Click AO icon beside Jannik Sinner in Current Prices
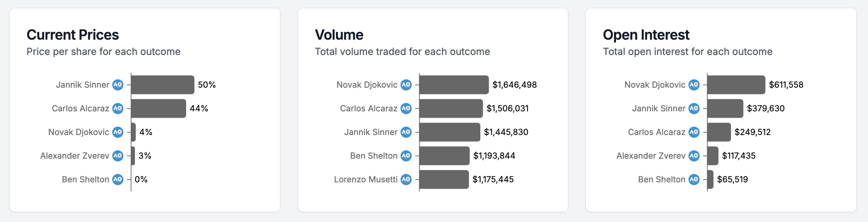The image size is (868, 222). click(118, 85)
